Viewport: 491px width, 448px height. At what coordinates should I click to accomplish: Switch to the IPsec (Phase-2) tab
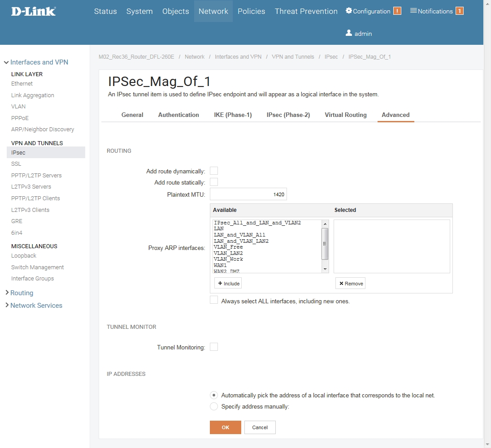pos(288,115)
